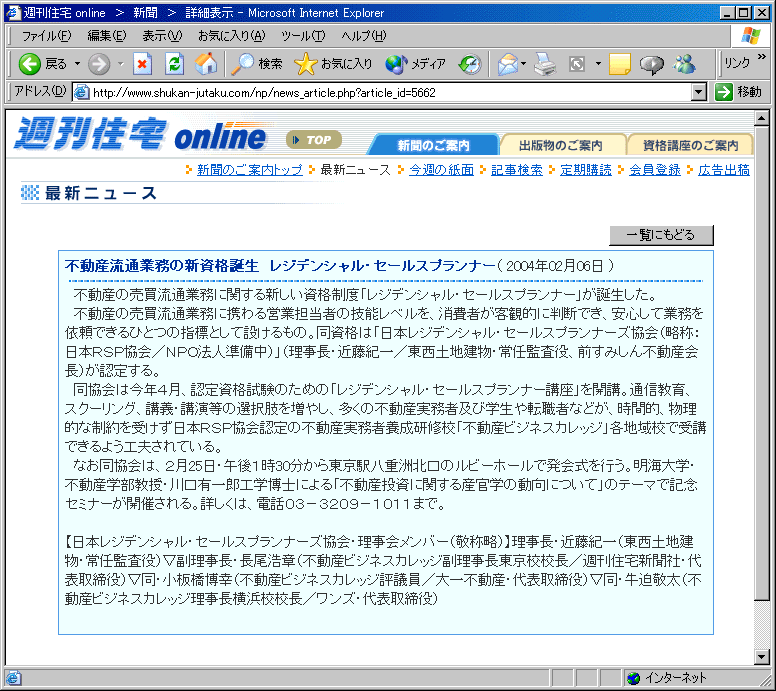776x691 pixels.
Task: Click the vertical scrollbar up arrow
Action: pos(762,117)
